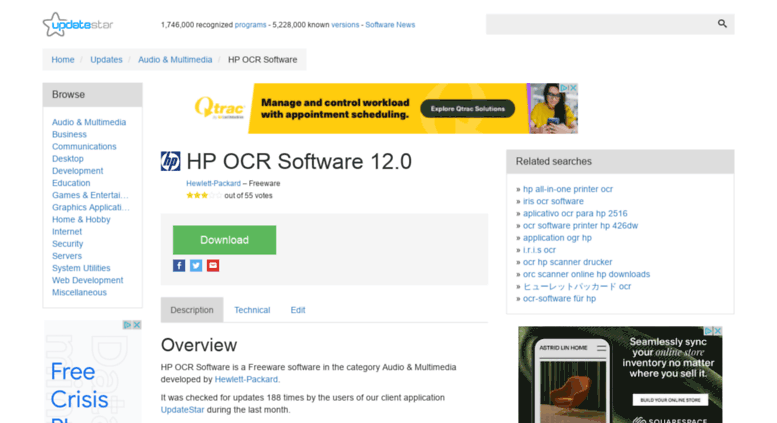Open the Technical tab

[x=252, y=310]
